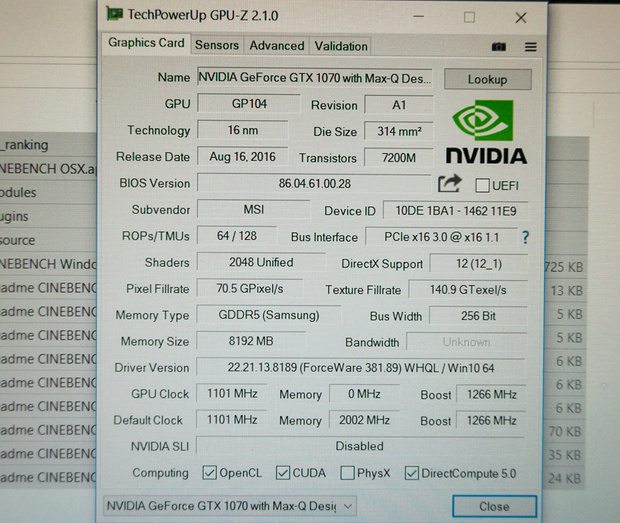Click the GPU-Z screenshot camera icon
620x523 pixels.
(498, 47)
